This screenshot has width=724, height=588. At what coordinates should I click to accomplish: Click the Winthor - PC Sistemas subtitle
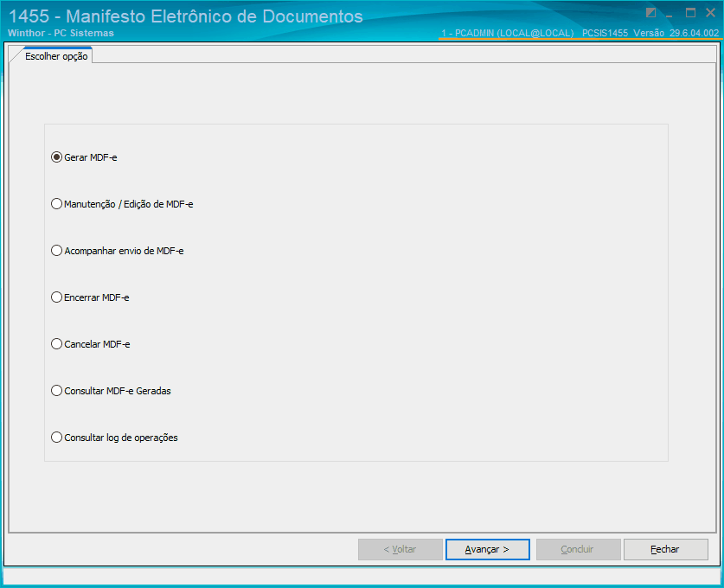pos(61,33)
